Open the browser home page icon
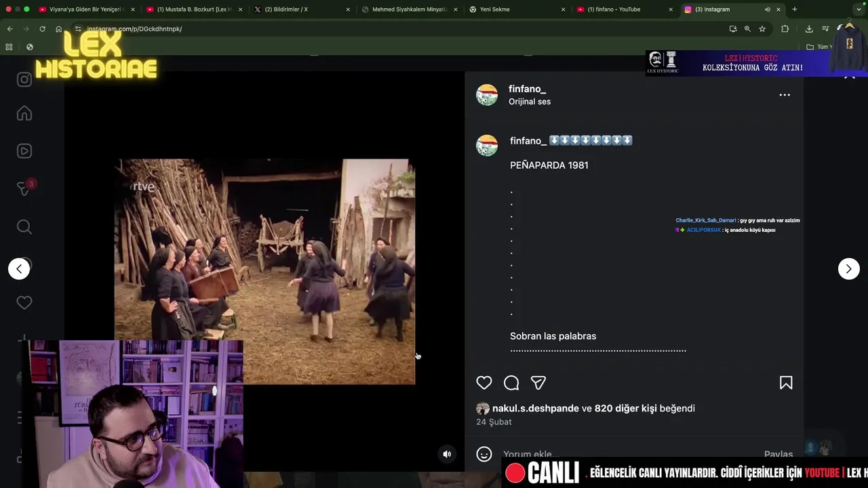The image size is (868, 488). (x=58, y=29)
